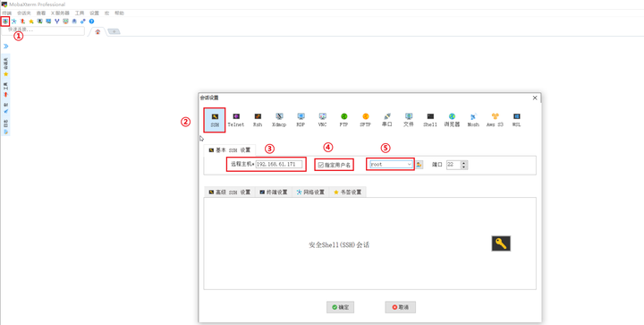Select the SSH session type icon
This screenshot has height=325, width=644.
point(215,120)
